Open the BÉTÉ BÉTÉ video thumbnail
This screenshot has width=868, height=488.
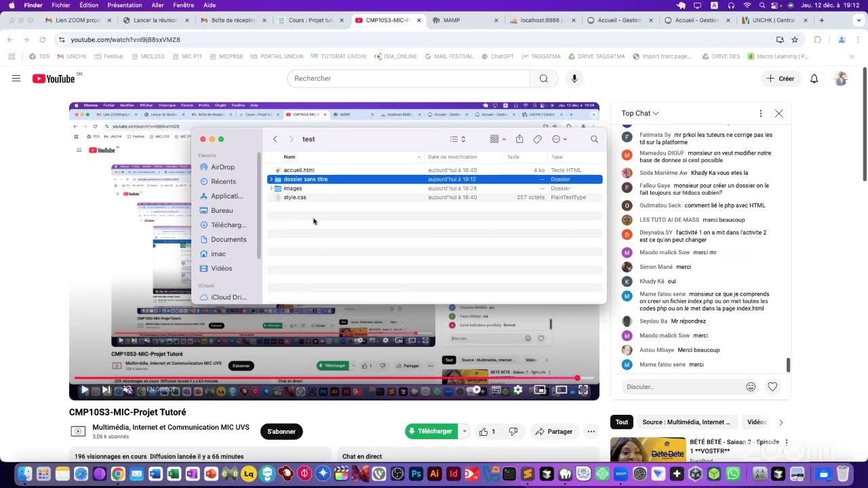(x=648, y=449)
